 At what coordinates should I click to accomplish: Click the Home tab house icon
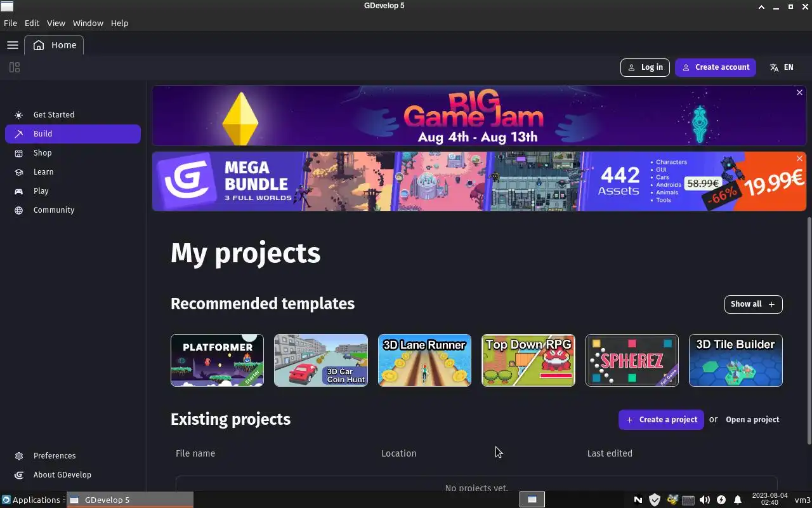click(39, 45)
